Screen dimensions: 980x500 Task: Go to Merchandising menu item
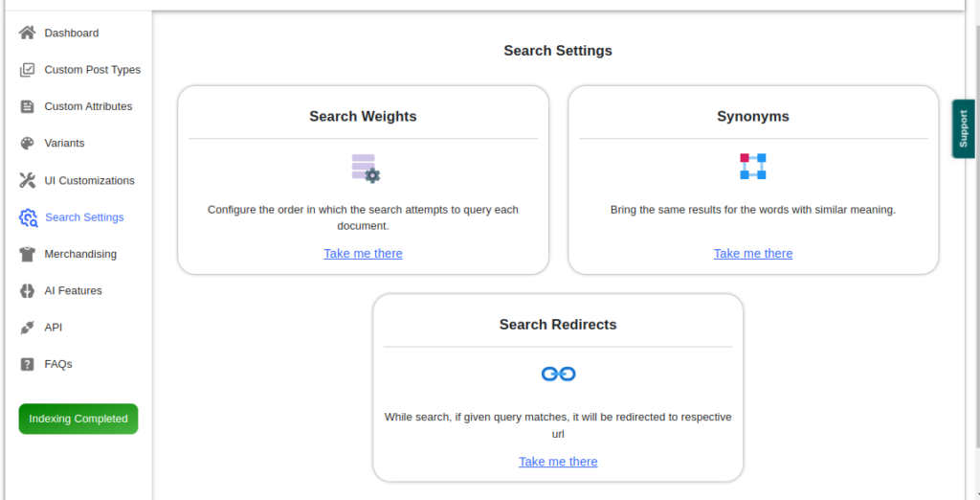tap(80, 254)
